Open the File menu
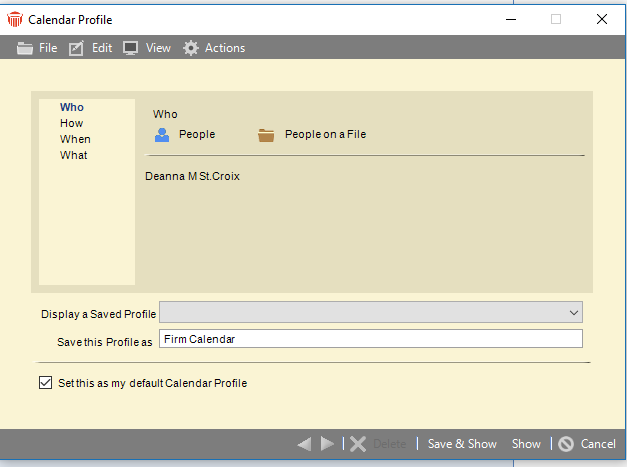The width and height of the screenshot is (627, 467). tap(48, 48)
